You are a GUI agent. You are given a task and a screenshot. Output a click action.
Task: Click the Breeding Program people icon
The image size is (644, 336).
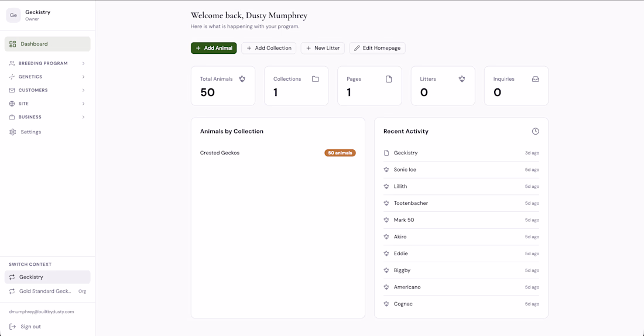(x=12, y=63)
